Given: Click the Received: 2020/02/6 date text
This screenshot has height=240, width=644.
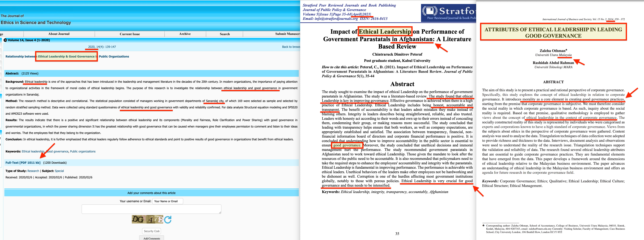Looking at the screenshot, I should pos(19,177).
